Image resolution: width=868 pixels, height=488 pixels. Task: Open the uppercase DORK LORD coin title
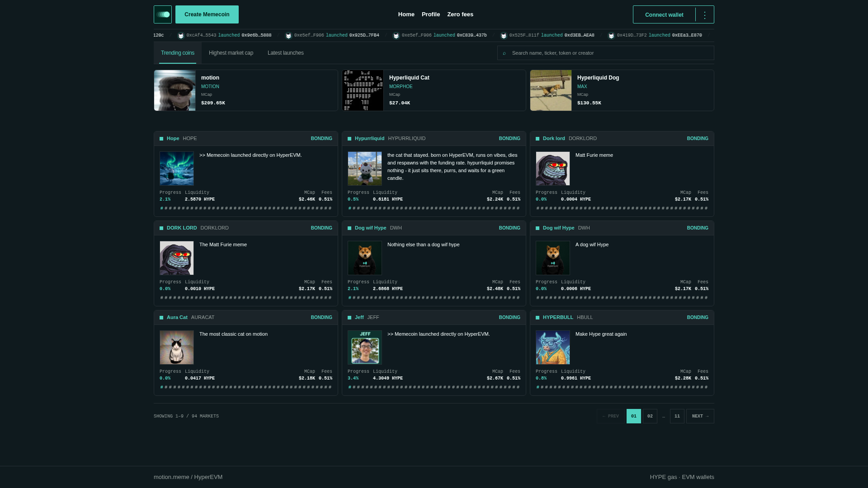point(182,228)
